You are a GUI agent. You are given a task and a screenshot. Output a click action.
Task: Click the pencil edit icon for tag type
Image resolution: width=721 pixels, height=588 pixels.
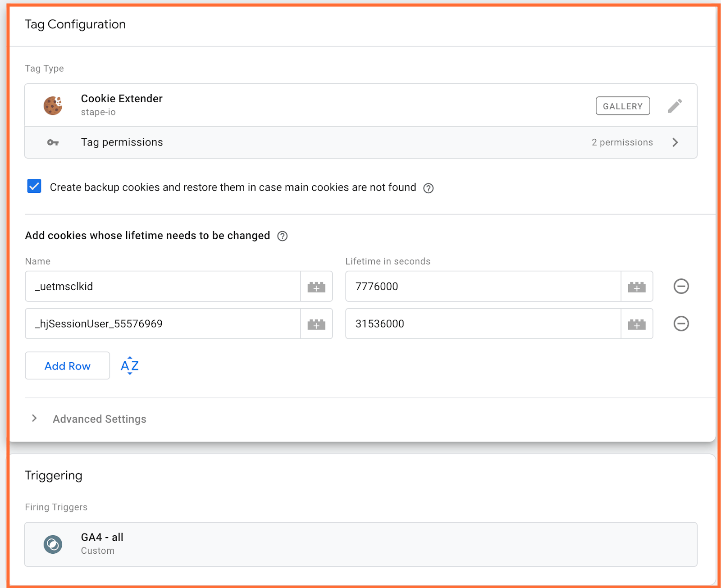pyautogui.click(x=675, y=106)
